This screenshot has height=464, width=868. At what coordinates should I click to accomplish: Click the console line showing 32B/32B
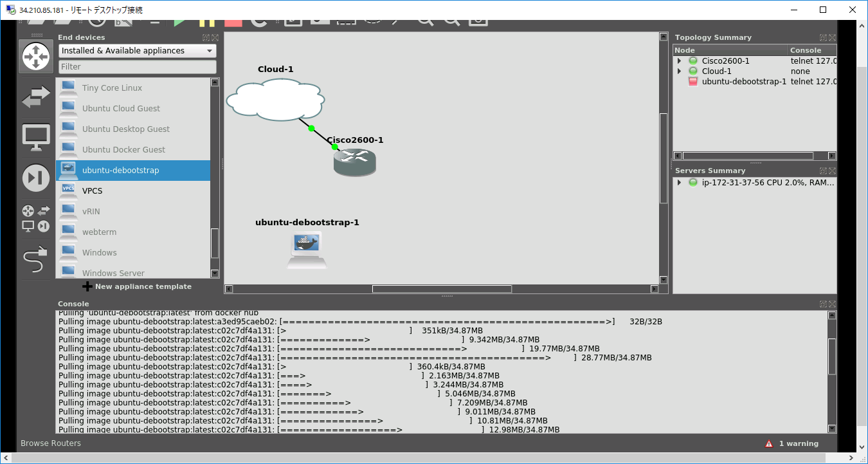tap(360, 322)
